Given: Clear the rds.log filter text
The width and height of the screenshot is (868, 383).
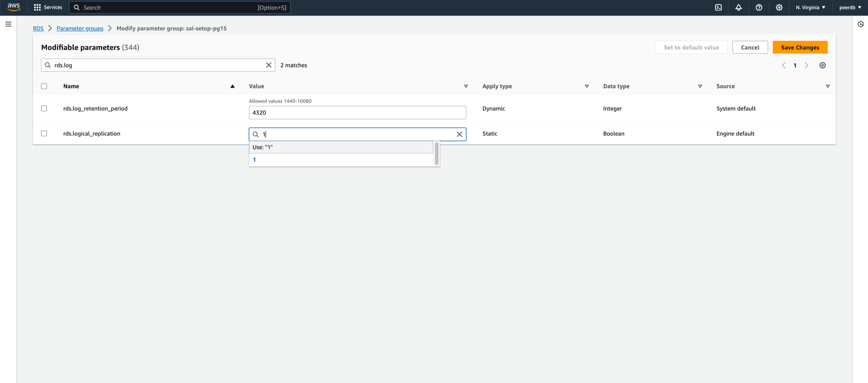Looking at the screenshot, I should coord(269,65).
